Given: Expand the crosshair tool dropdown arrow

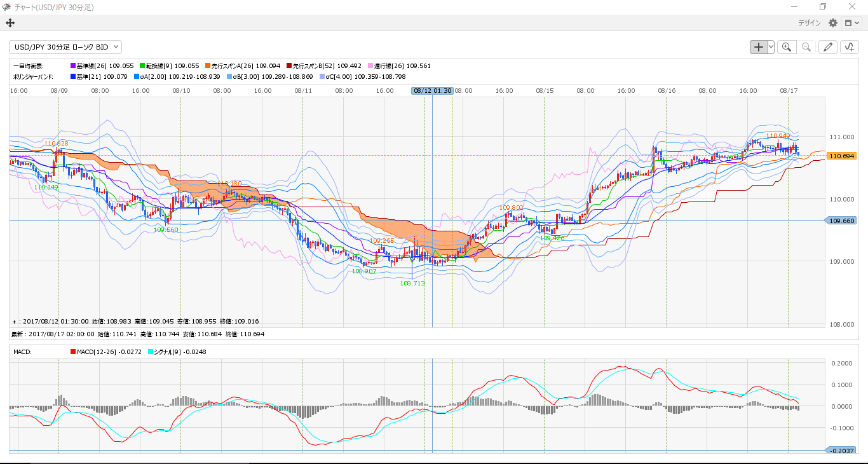Looking at the screenshot, I should [771, 47].
